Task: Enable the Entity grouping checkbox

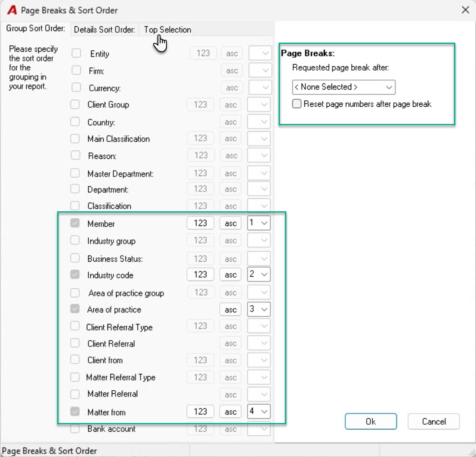Action: (x=76, y=53)
